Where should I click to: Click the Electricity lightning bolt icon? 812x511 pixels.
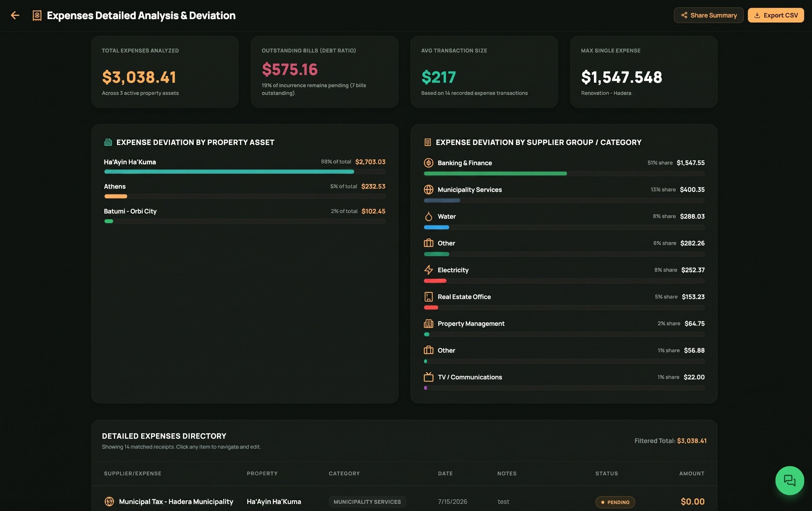coord(428,270)
